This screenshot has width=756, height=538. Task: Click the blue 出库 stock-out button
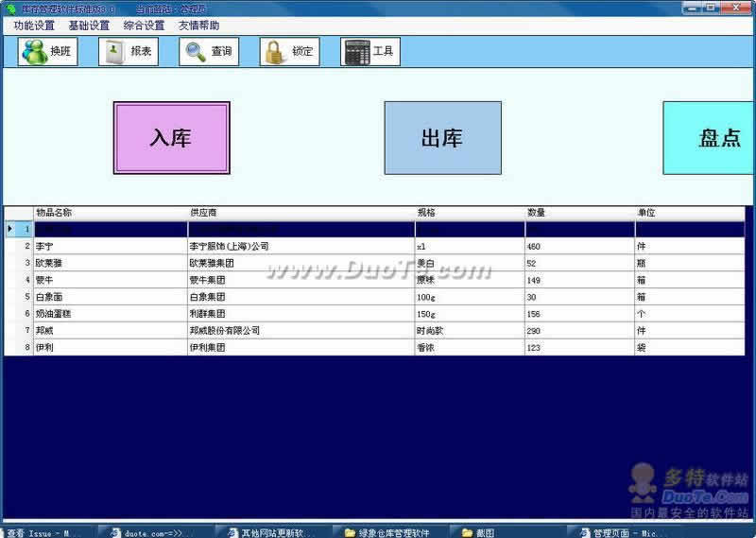click(x=442, y=138)
